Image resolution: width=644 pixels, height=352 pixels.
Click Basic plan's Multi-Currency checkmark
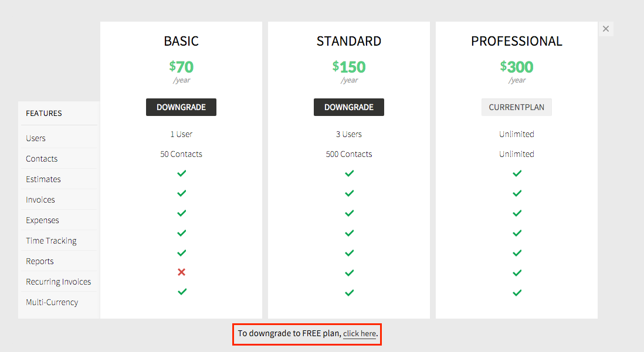[182, 292]
